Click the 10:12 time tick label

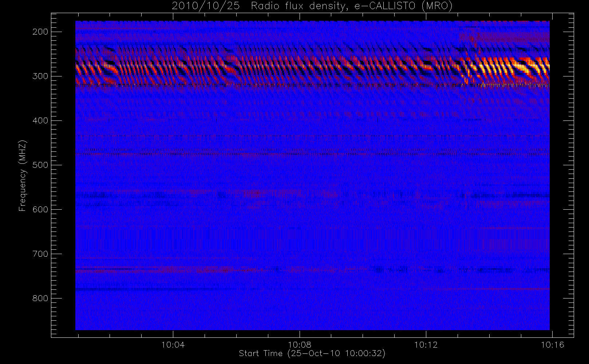tap(426, 344)
